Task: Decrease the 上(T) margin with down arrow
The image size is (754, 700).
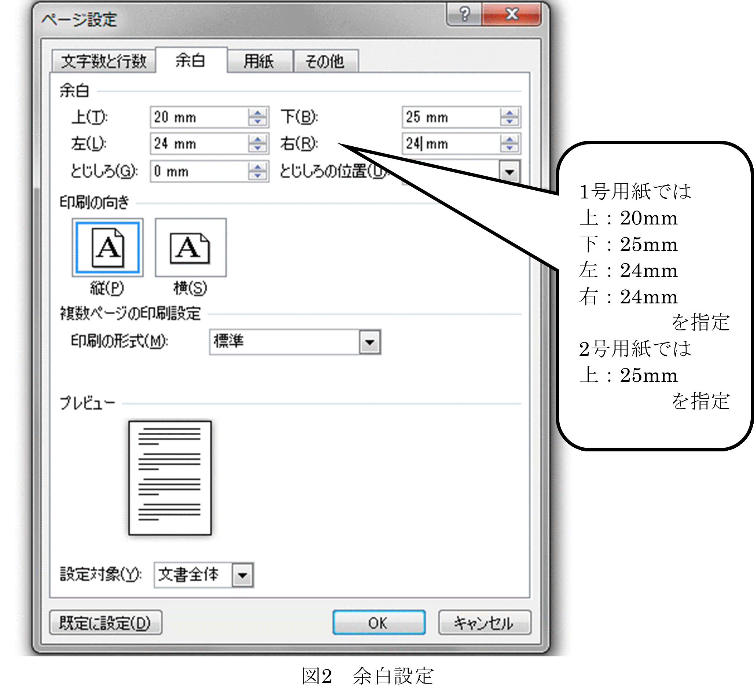Action: tap(258, 122)
